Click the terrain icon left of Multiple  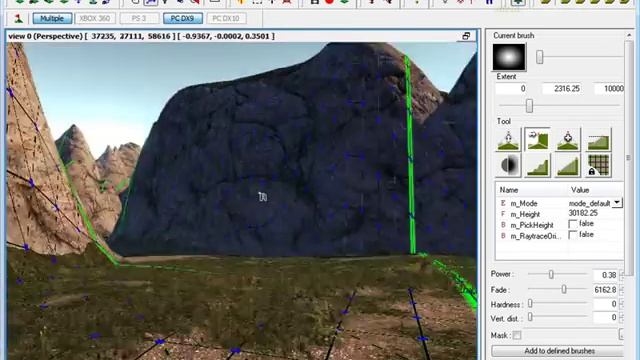pos(18,18)
